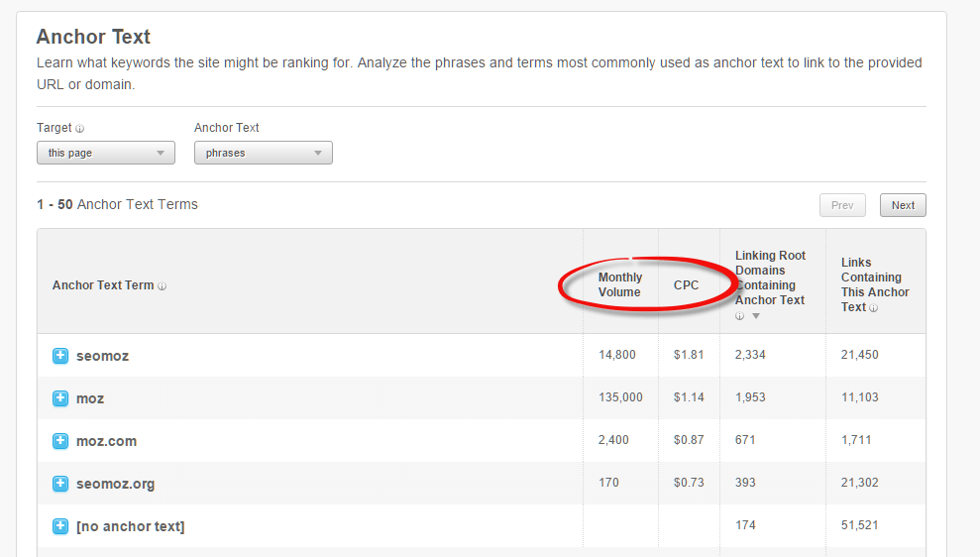Expand the [no anchor text] row
The width and height of the screenshot is (980, 557).
pyautogui.click(x=60, y=525)
